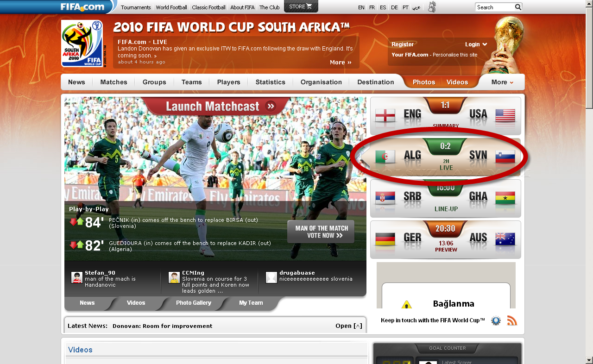Click the newsletter badge icon
This screenshot has width=593, height=364.
[496, 320]
